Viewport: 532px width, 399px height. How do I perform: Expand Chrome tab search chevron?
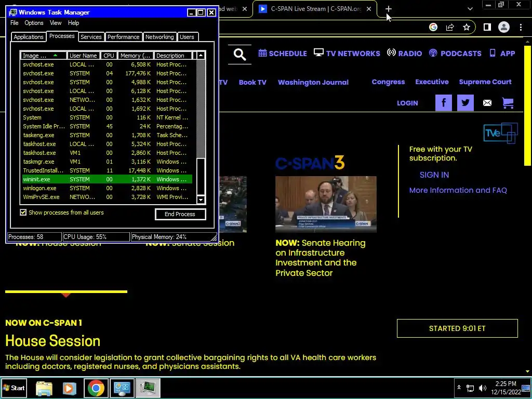470,9
